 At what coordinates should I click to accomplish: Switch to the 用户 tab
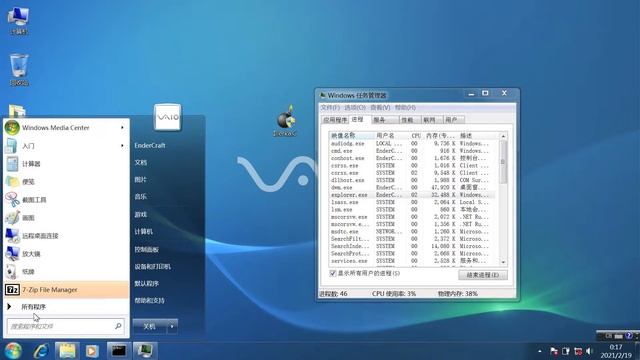click(453, 120)
